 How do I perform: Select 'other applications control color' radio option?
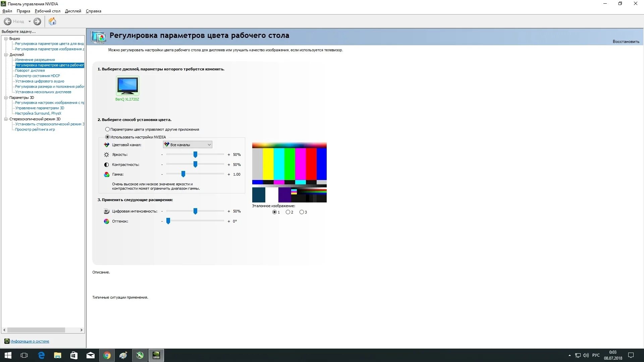coord(107,129)
